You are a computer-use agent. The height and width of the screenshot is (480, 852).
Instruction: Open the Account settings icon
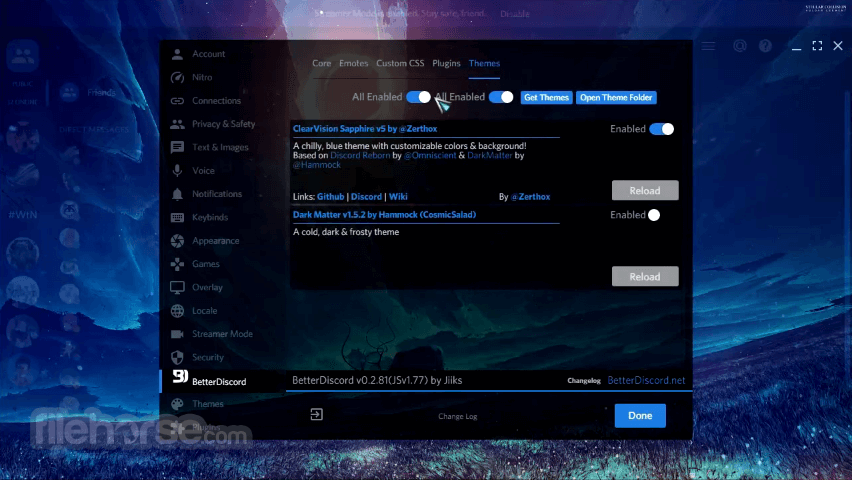click(x=177, y=54)
